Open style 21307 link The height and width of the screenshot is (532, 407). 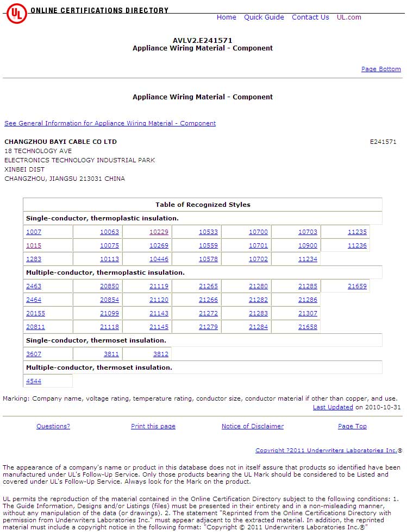coord(308,313)
